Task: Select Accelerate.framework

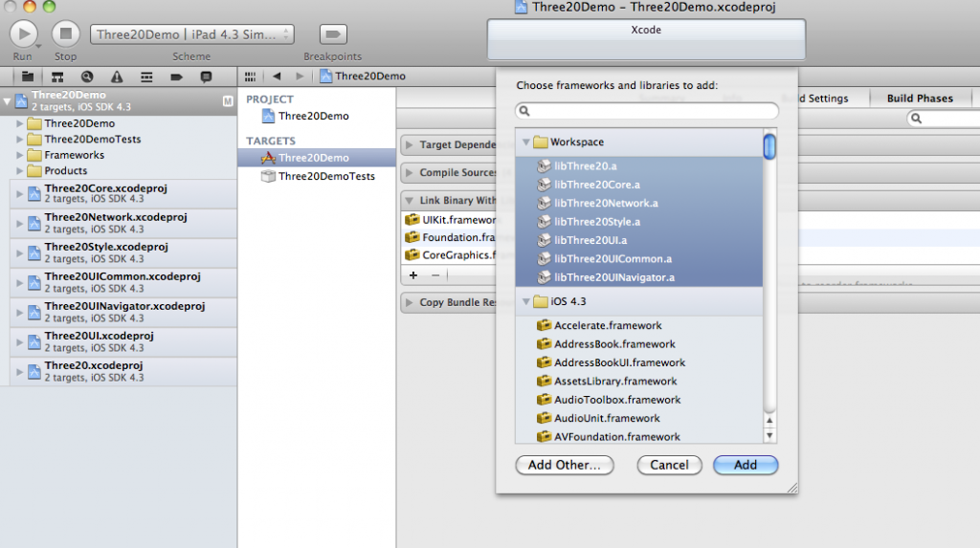Action: (x=638, y=325)
